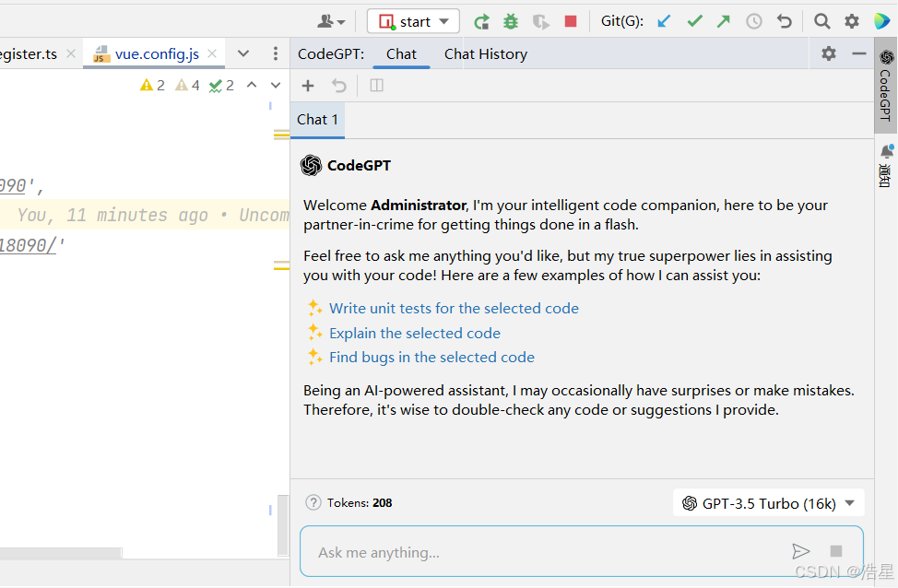Open the notifications bell sidebar button
The image size is (898, 588).
click(x=885, y=166)
